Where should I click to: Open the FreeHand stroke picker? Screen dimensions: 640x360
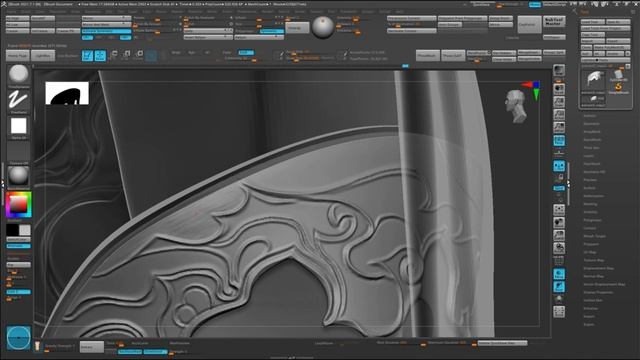coord(18,100)
